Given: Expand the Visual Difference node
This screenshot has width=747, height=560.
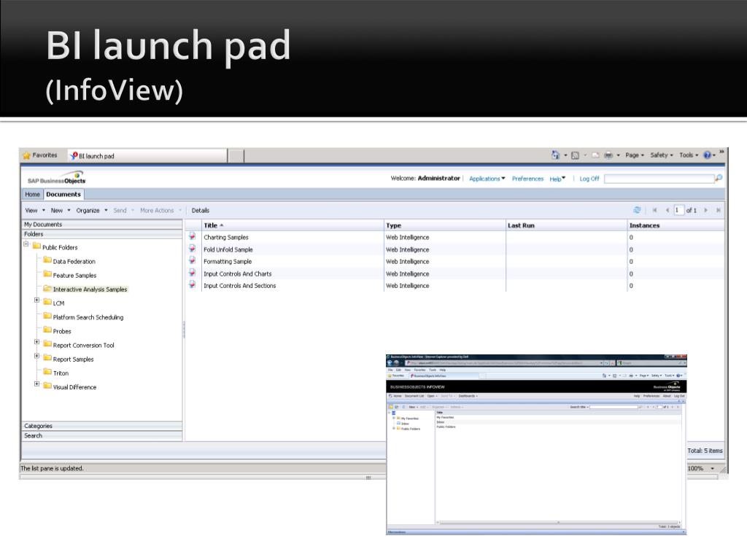Looking at the screenshot, I should pyautogui.click(x=36, y=384).
